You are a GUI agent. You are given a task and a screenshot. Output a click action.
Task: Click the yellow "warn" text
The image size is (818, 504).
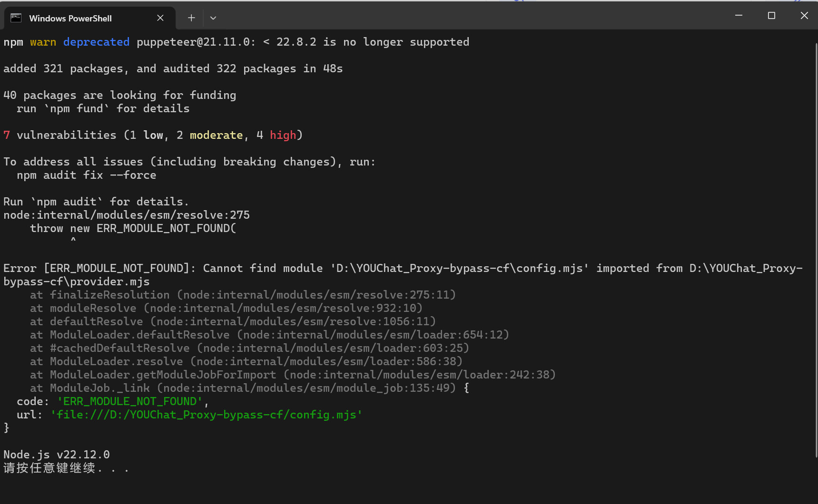(x=43, y=42)
